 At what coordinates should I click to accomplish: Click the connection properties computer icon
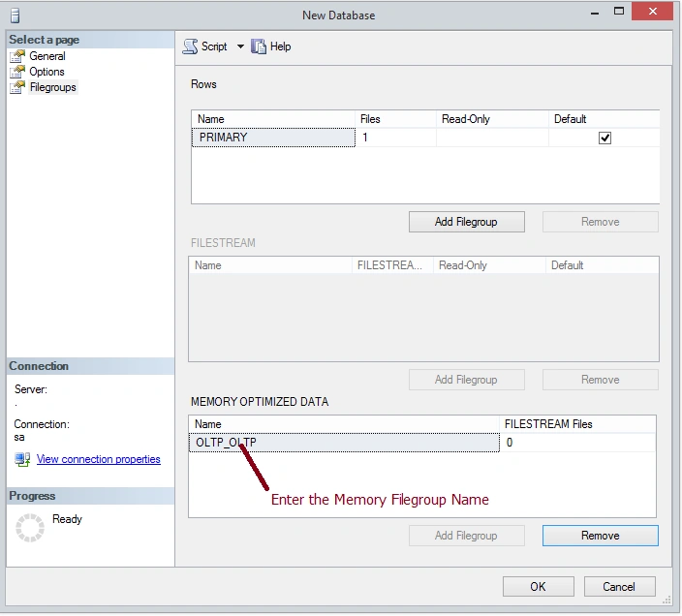pyautogui.click(x=22, y=459)
